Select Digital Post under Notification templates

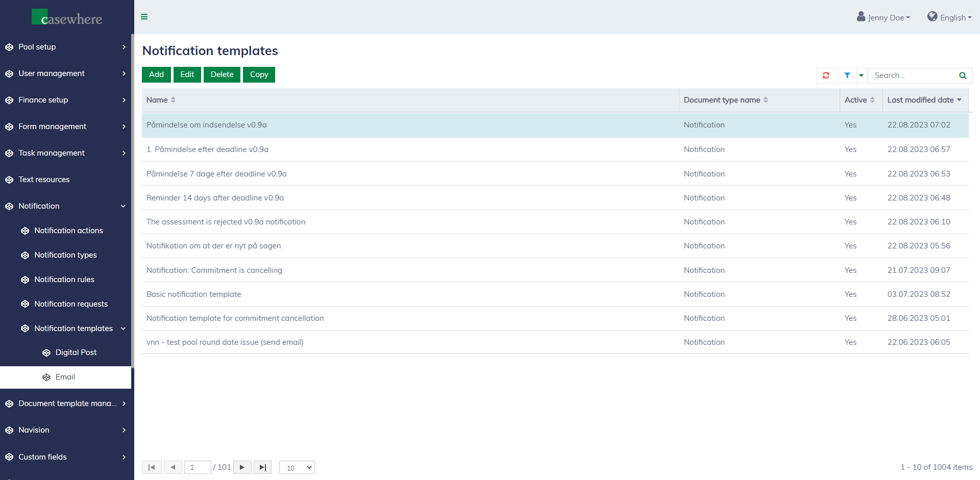[76, 352]
